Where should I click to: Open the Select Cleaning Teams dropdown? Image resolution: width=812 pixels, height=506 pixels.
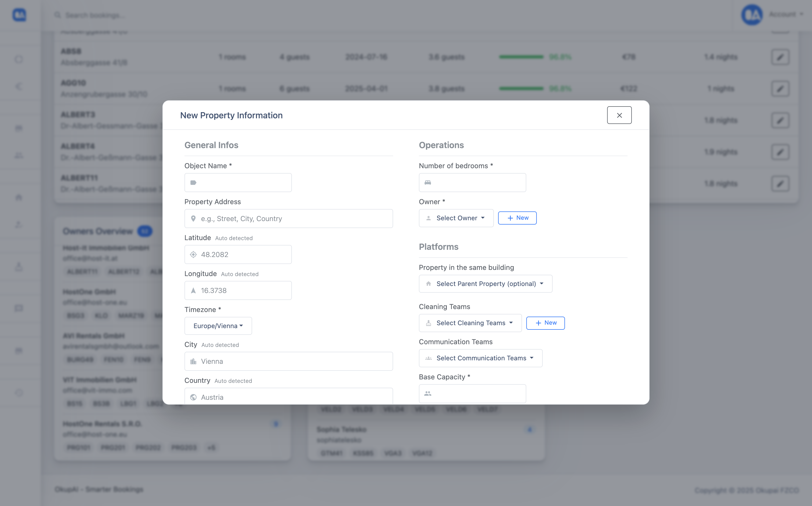(470, 323)
